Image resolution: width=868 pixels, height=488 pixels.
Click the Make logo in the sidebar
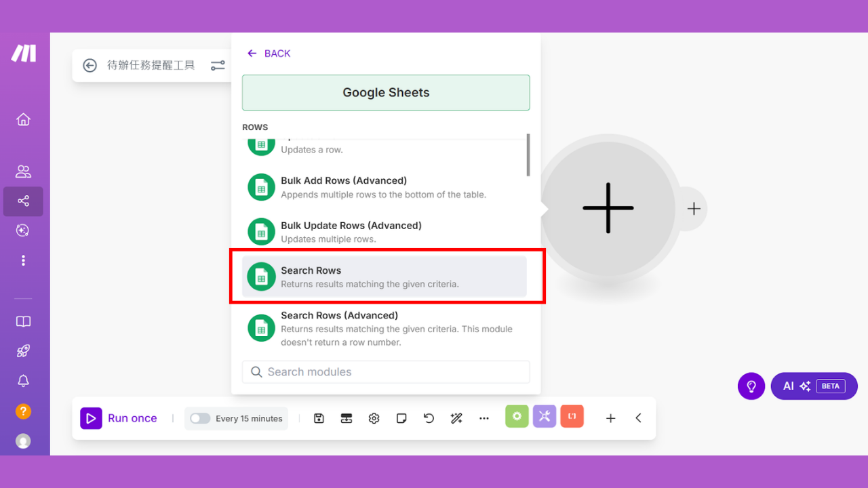coord(24,54)
